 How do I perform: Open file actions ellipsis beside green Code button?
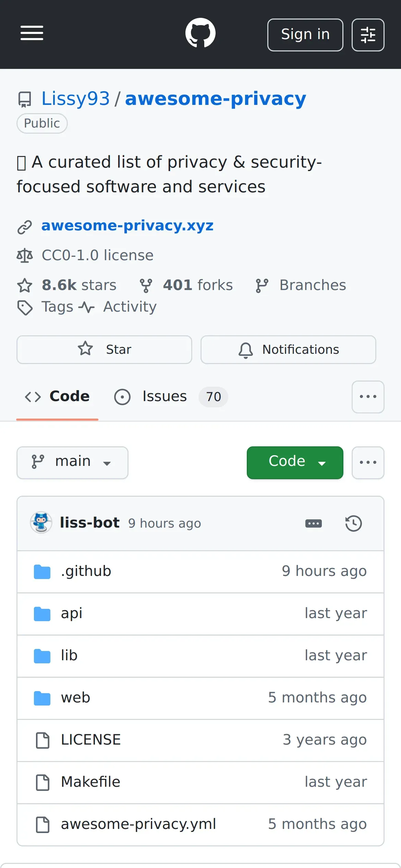pyautogui.click(x=368, y=462)
